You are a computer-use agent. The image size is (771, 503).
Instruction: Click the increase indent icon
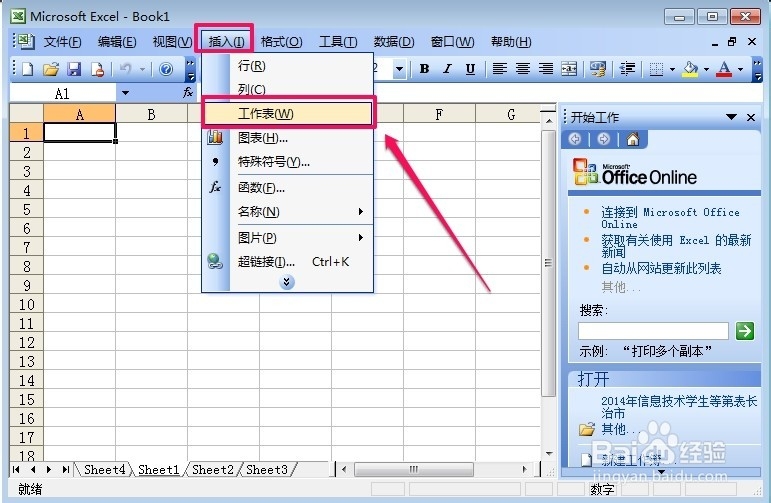pyautogui.click(x=627, y=69)
